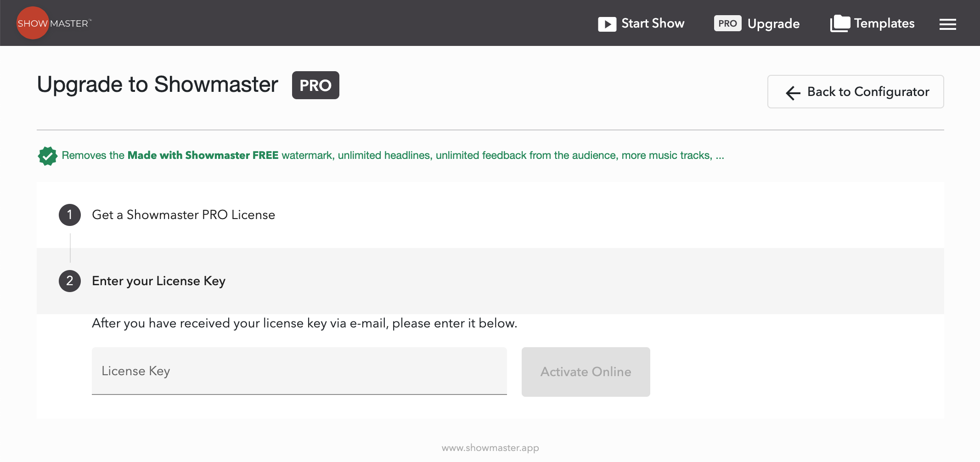The width and height of the screenshot is (980, 462).
Task: Click the PRO badge beside page title
Action: tap(315, 85)
